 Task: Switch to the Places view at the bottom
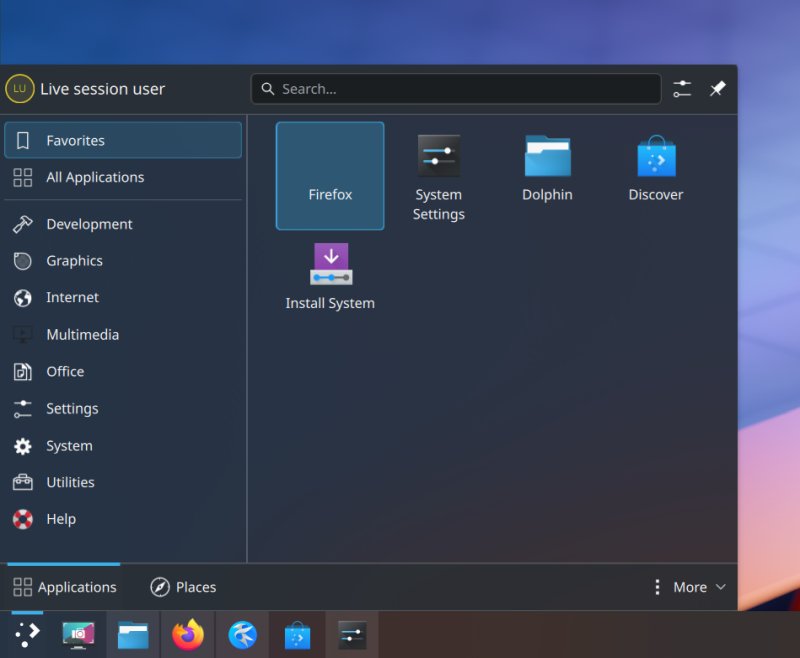(x=183, y=587)
